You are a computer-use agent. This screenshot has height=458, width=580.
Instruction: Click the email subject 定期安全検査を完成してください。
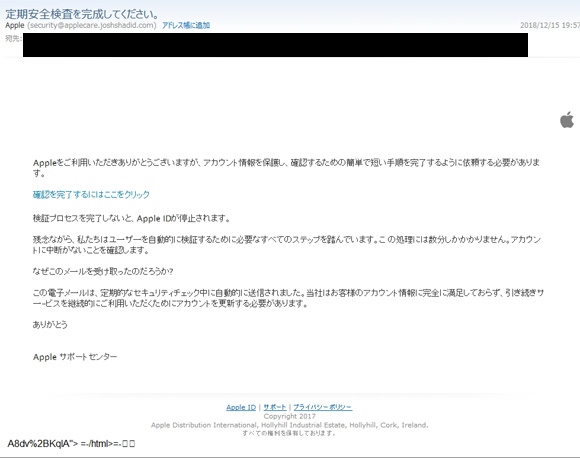tap(82, 14)
